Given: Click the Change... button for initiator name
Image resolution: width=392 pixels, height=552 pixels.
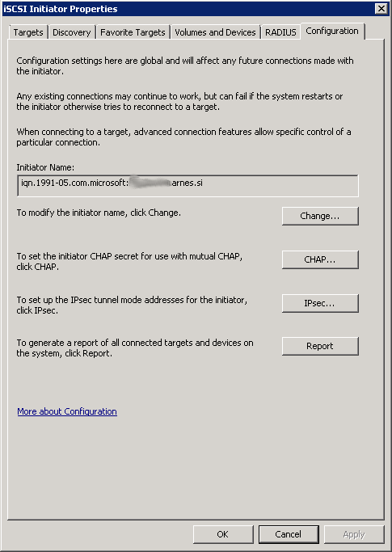Looking at the screenshot, I should 320,216.
